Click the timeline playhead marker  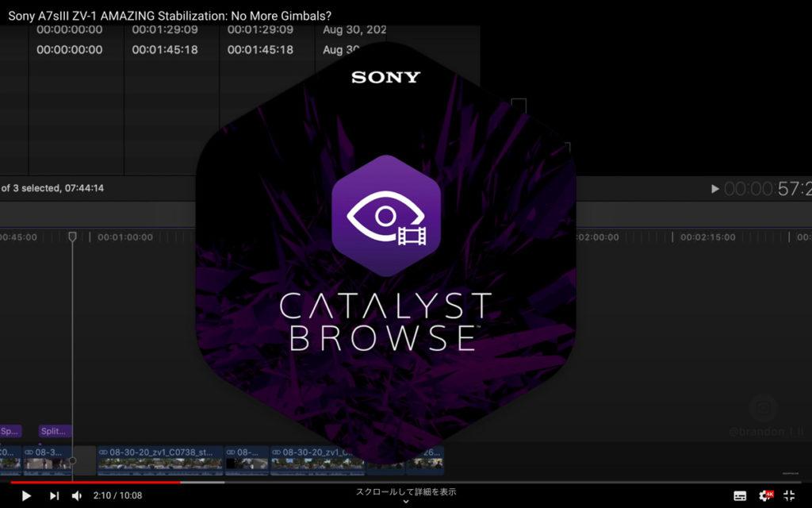point(72,237)
